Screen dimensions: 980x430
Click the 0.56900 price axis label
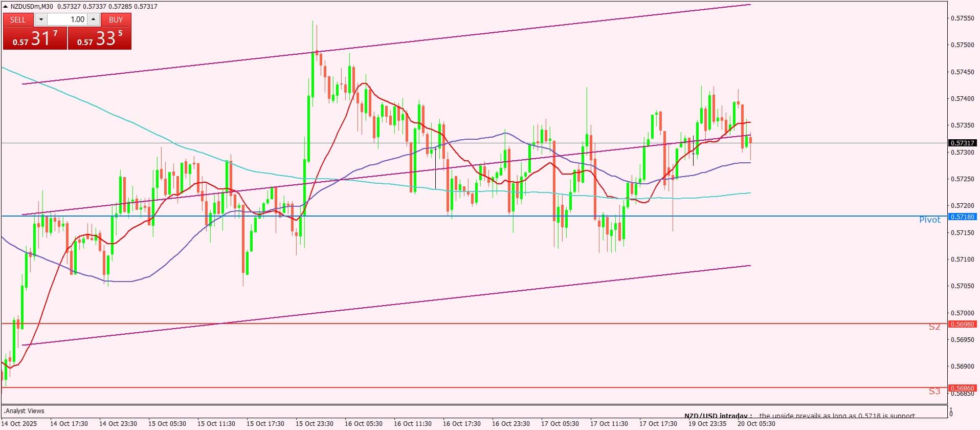pos(962,367)
